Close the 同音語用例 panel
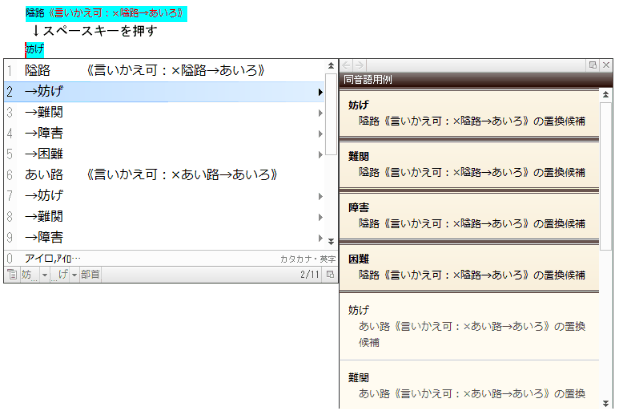618x416 pixels. 606,65
